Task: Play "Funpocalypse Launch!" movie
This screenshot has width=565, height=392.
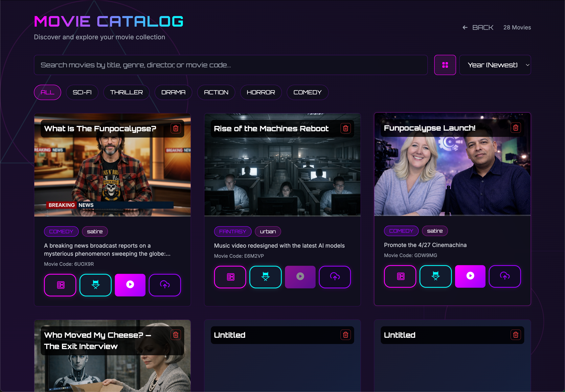Action: 470,276
